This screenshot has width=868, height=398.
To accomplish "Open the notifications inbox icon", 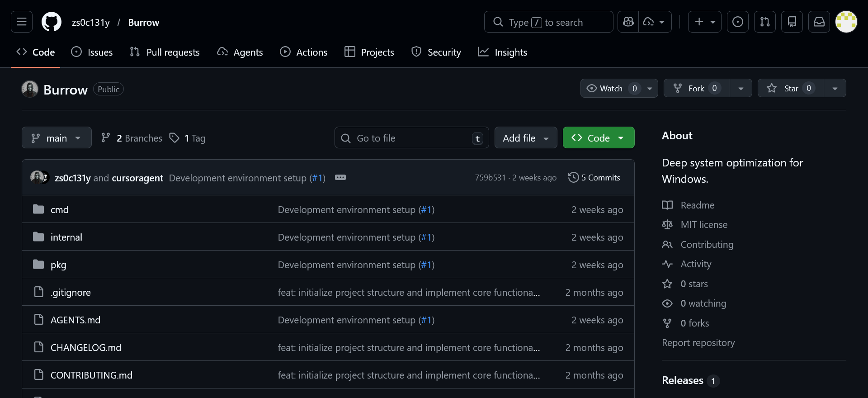I will 819,22.
